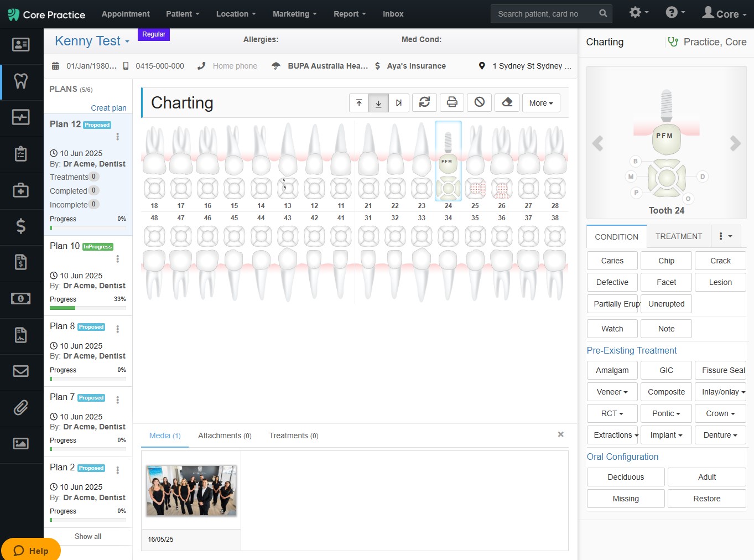This screenshot has width=754, height=560.
Task: Open the Help chat button
Action: (x=31, y=550)
